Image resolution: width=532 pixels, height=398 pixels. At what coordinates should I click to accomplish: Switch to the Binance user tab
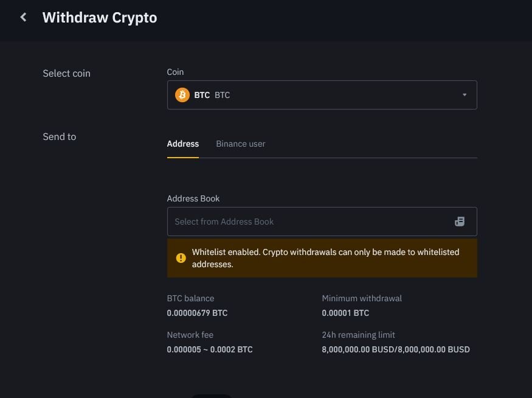241,144
